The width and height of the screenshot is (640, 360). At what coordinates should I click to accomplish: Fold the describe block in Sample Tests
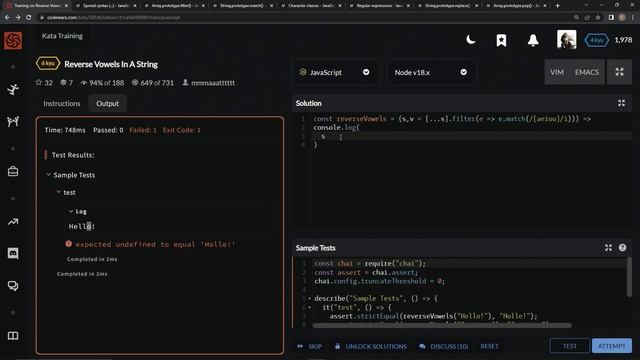310,299
